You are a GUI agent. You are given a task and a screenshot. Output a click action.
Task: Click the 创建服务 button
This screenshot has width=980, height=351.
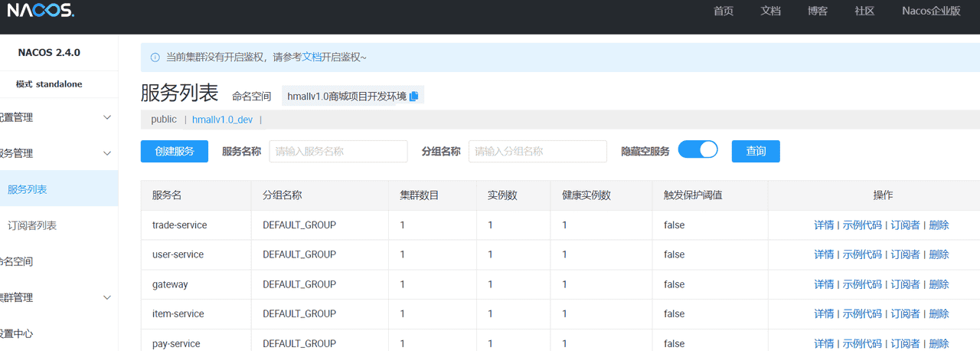click(175, 151)
